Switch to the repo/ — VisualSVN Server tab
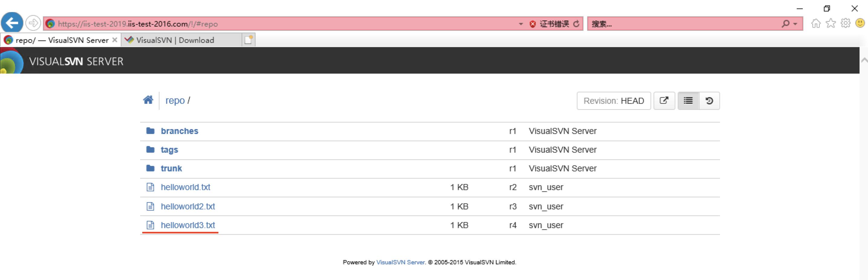The height and width of the screenshot is (280, 868). tap(60, 40)
